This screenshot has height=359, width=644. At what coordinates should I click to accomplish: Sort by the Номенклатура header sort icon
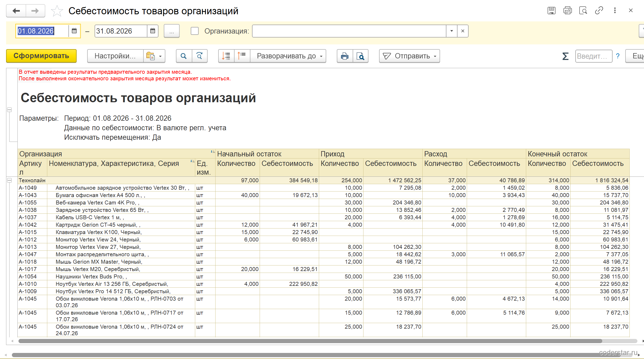[192, 161]
